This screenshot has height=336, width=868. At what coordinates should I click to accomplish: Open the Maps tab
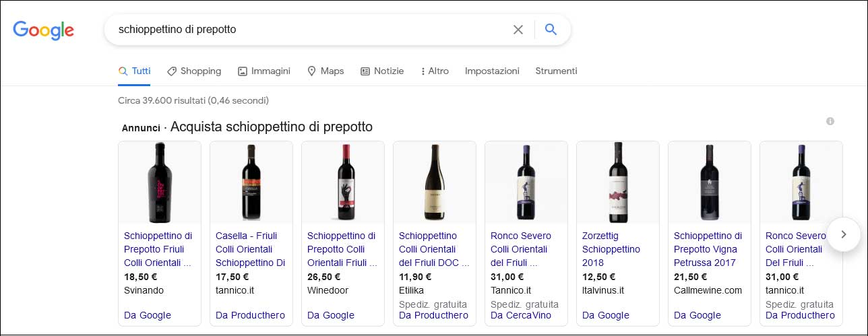pyautogui.click(x=325, y=71)
